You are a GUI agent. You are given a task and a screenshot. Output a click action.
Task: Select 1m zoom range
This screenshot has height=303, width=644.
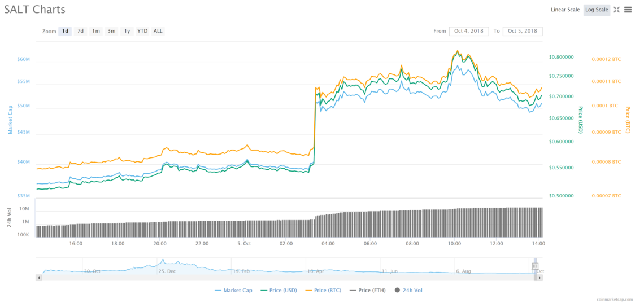(95, 31)
